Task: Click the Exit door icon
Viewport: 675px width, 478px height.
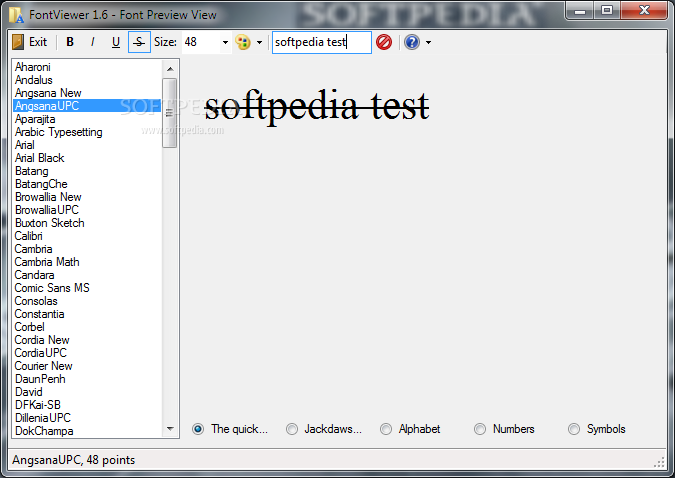Action: point(18,42)
